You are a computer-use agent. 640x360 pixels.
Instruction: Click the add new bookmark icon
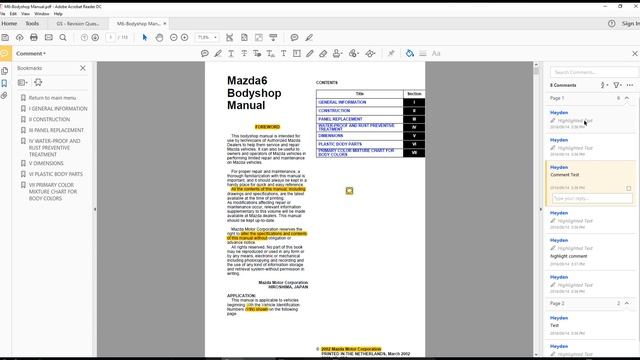[38, 82]
